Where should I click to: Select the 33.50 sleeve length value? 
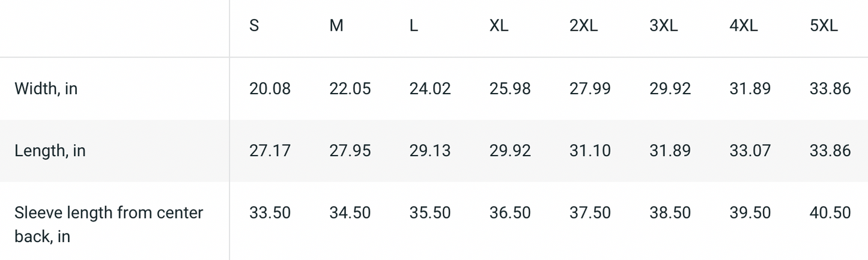(x=270, y=213)
